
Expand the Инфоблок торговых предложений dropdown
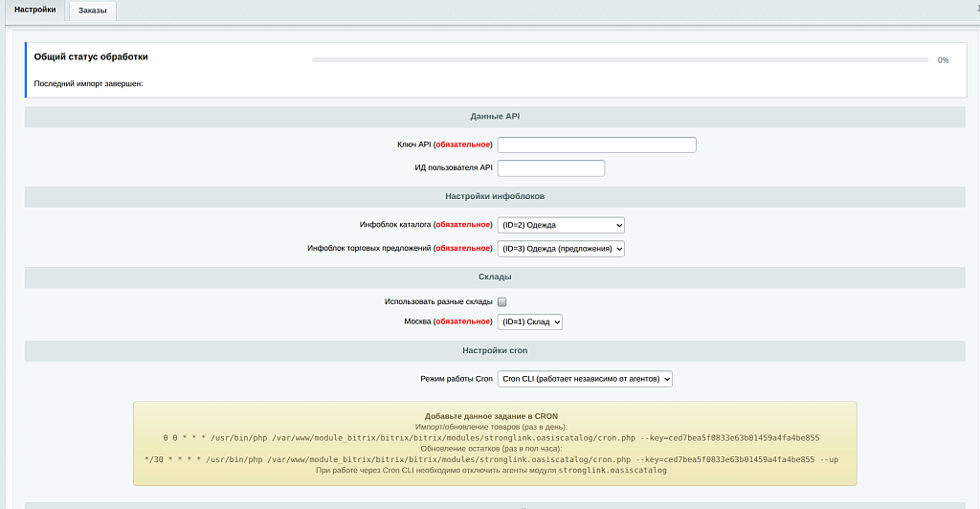(561, 249)
